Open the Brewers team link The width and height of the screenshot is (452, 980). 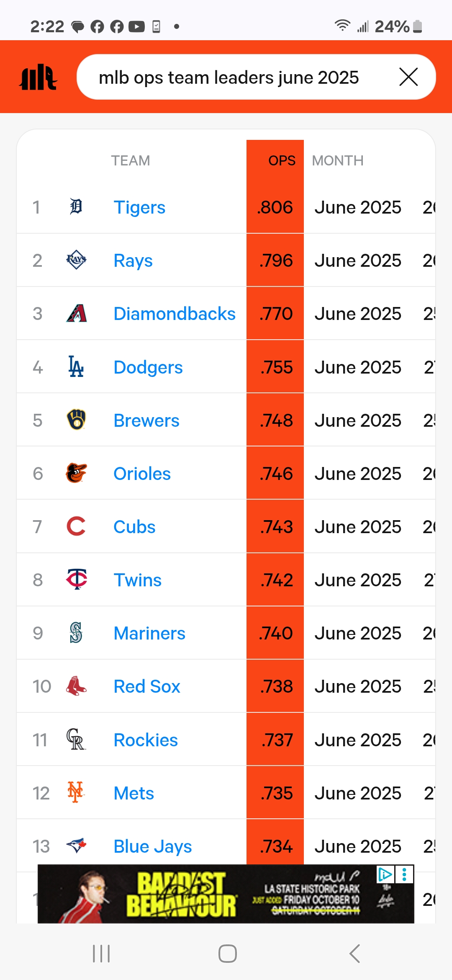pos(146,420)
